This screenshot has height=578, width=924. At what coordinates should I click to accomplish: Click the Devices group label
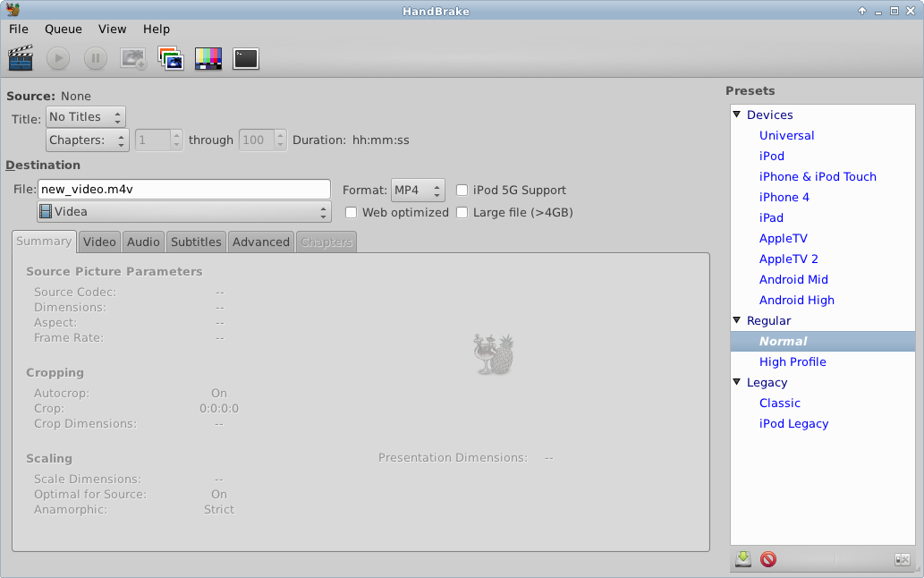point(769,115)
